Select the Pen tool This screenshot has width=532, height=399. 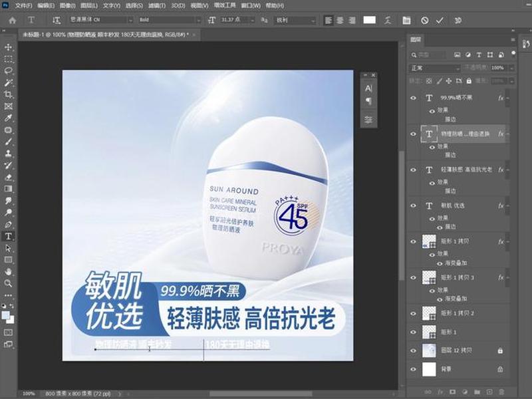pyautogui.click(x=8, y=224)
